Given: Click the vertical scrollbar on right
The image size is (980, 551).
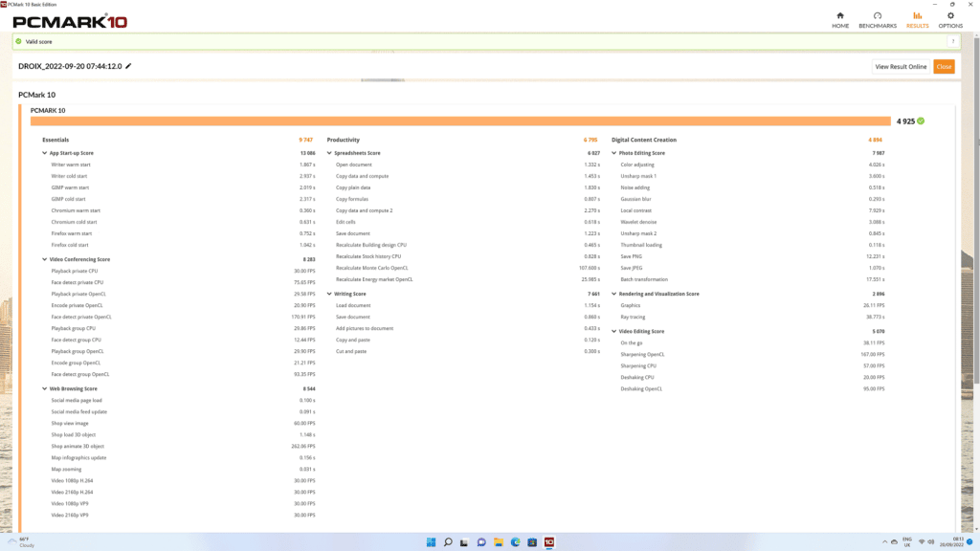Looking at the screenshot, I should click(976, 281).
